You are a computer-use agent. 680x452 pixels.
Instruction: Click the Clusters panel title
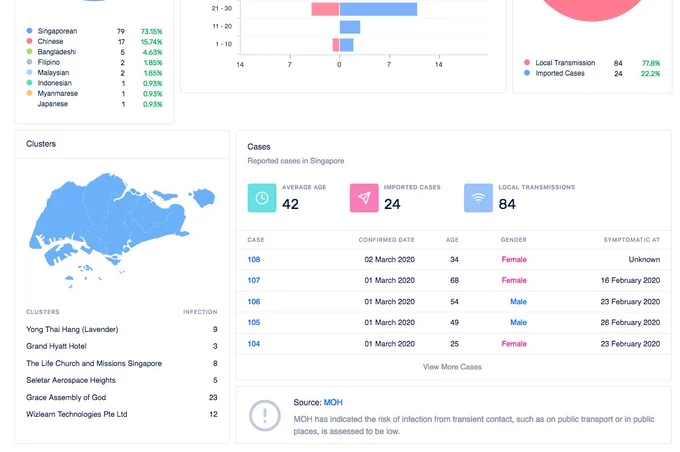(41, 144)
